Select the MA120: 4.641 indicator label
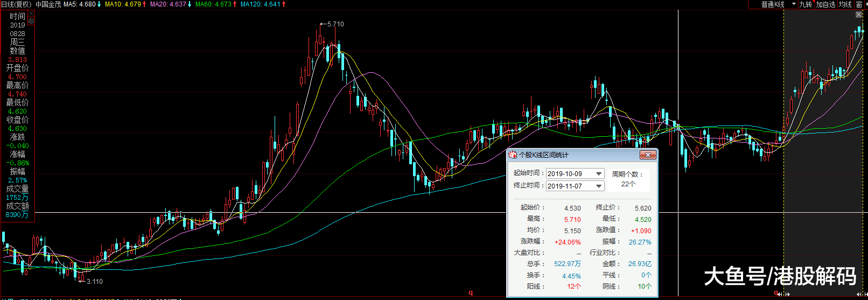 click(x=261, y=4)
